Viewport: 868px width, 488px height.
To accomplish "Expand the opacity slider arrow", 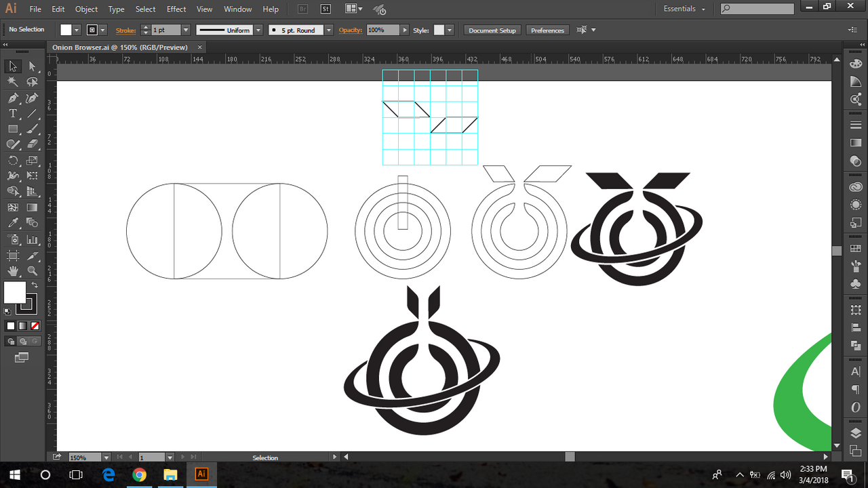I will coord(406,30).
